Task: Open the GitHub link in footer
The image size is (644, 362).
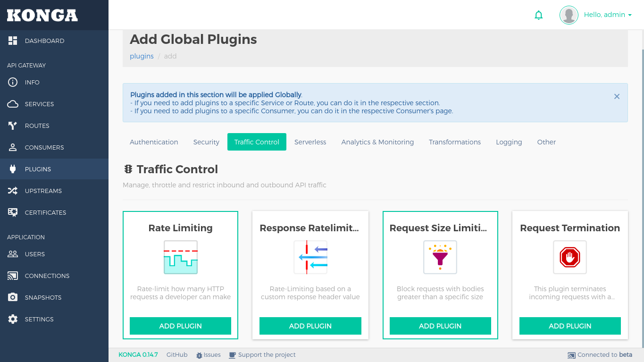Action: [177, 355]
